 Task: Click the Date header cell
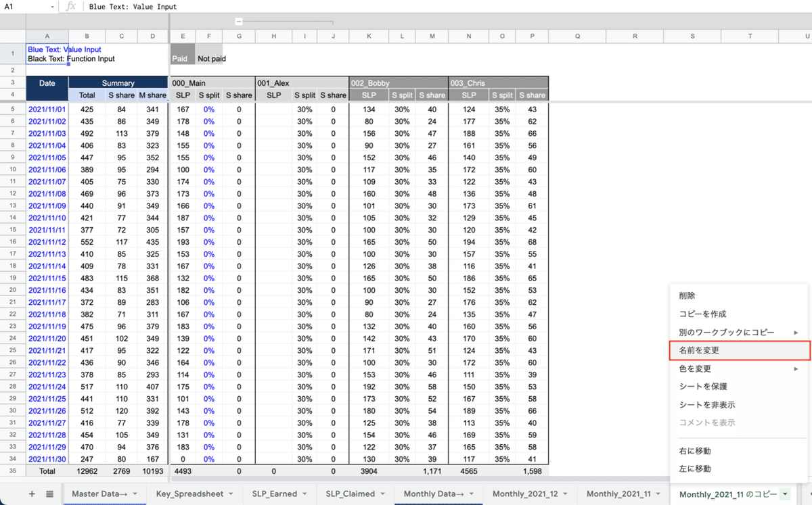[47, 89]
